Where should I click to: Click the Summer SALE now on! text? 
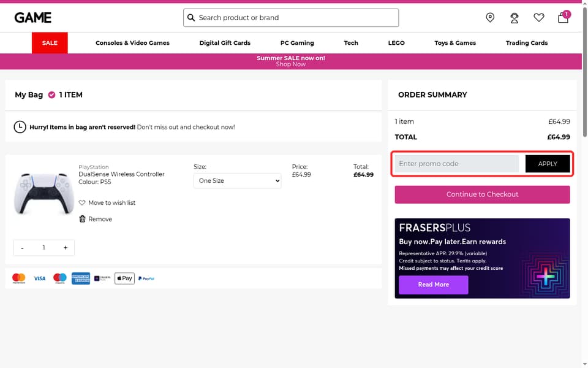[x=290, y=58]
